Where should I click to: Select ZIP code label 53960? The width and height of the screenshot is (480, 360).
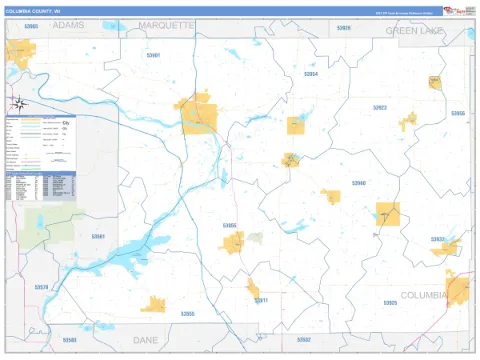[359, 183]
